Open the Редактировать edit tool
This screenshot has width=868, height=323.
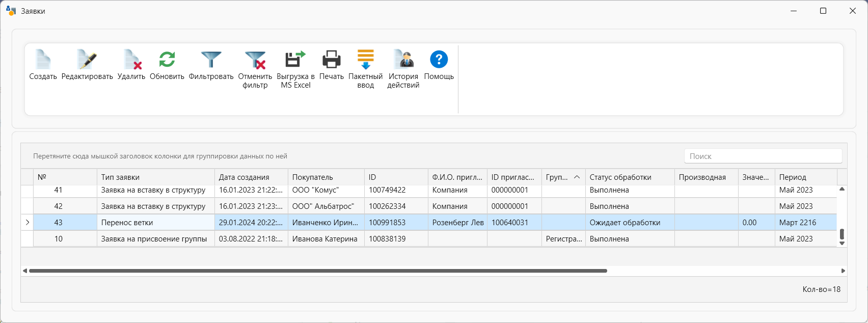[x=87, y=65]
